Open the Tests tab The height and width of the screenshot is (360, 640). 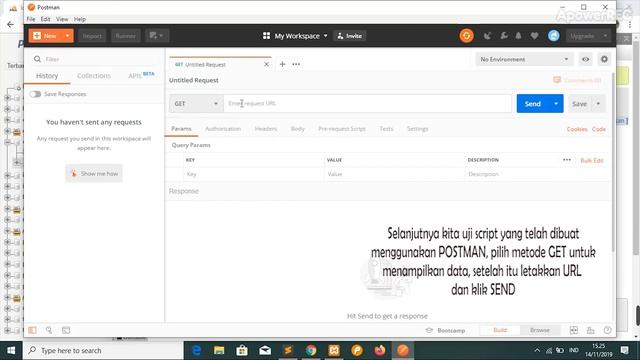tap(386, 129)
